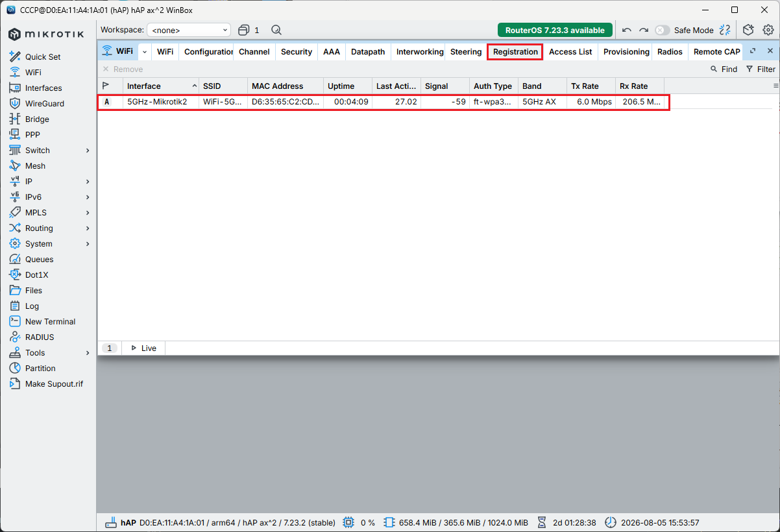This screenshot has width=780, height=532.
Task: Click the Find button
Action: [724, 69]
